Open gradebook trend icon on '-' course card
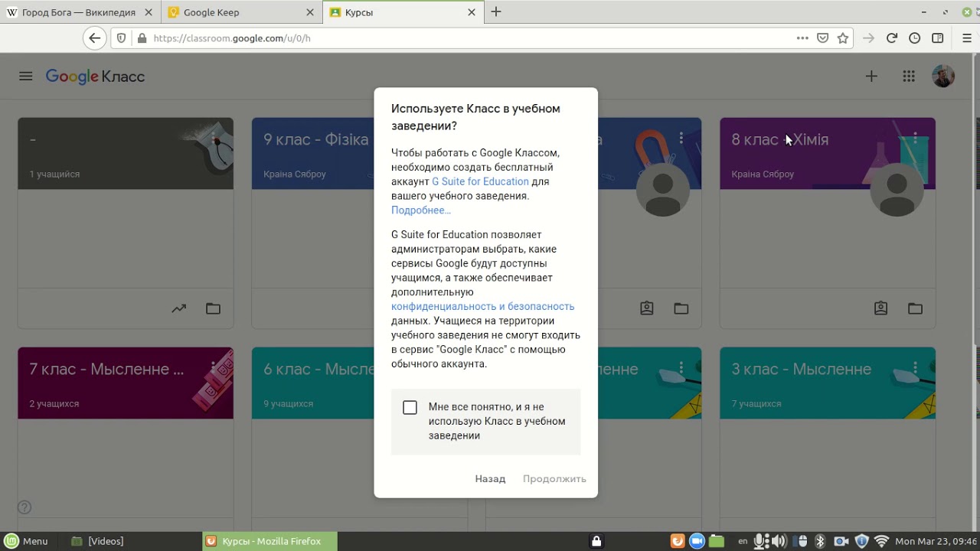 178,308
